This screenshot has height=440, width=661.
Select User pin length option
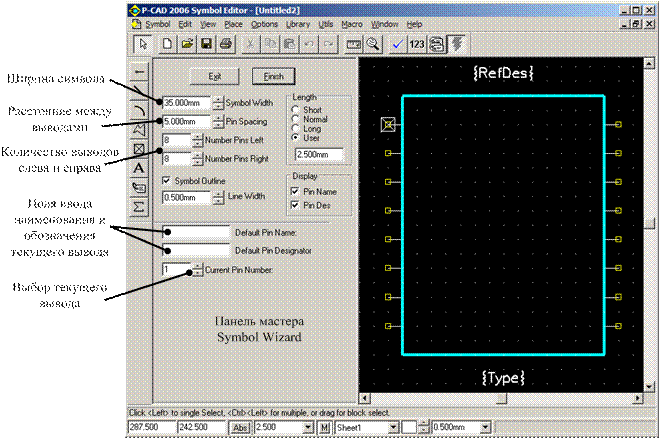click(x=295, y=137)
